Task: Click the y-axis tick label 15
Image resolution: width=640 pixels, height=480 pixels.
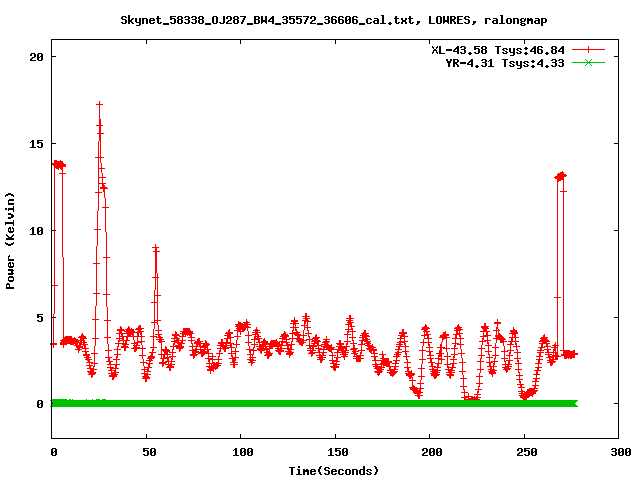Action: pos(36,144)
